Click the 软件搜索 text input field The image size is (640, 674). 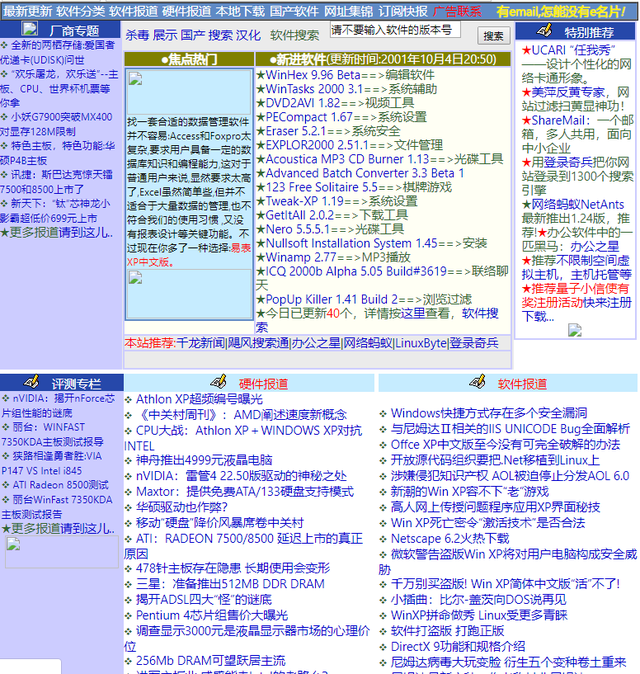pyautogui.click(x=395, y=30)
